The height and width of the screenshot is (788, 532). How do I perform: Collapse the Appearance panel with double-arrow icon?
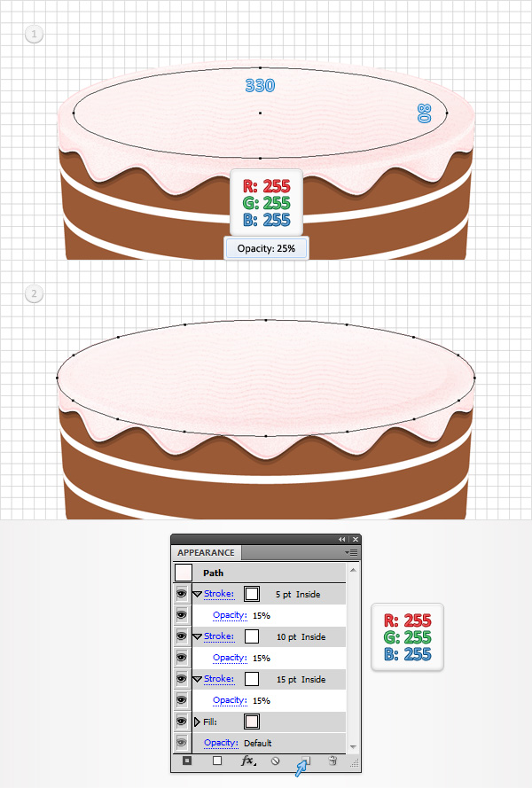(x=342, y=539)
